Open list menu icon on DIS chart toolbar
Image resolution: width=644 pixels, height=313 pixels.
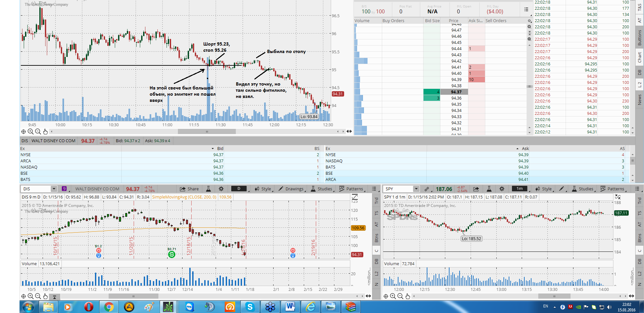tap(374, 189)
